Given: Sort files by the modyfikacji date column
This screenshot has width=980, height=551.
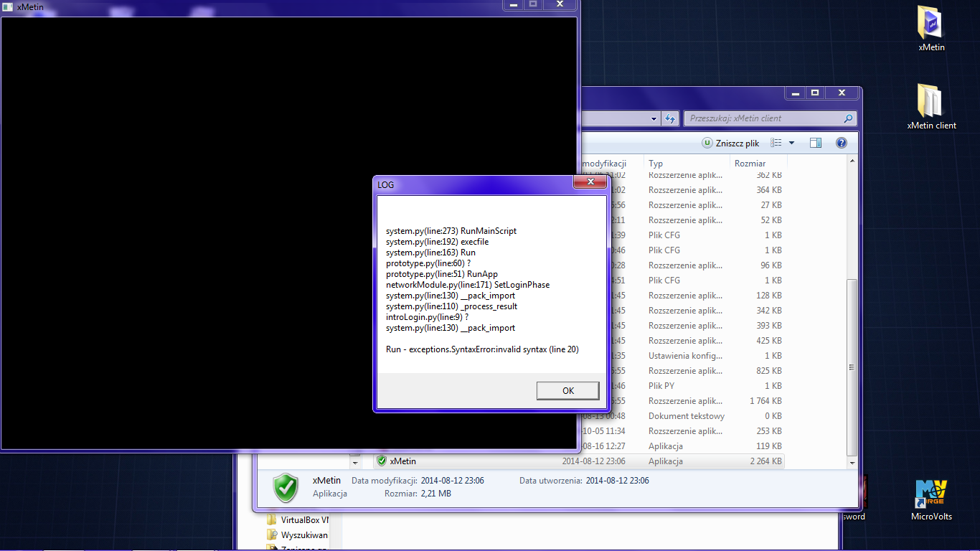Looking at the screenshot, I should [611, 164].
